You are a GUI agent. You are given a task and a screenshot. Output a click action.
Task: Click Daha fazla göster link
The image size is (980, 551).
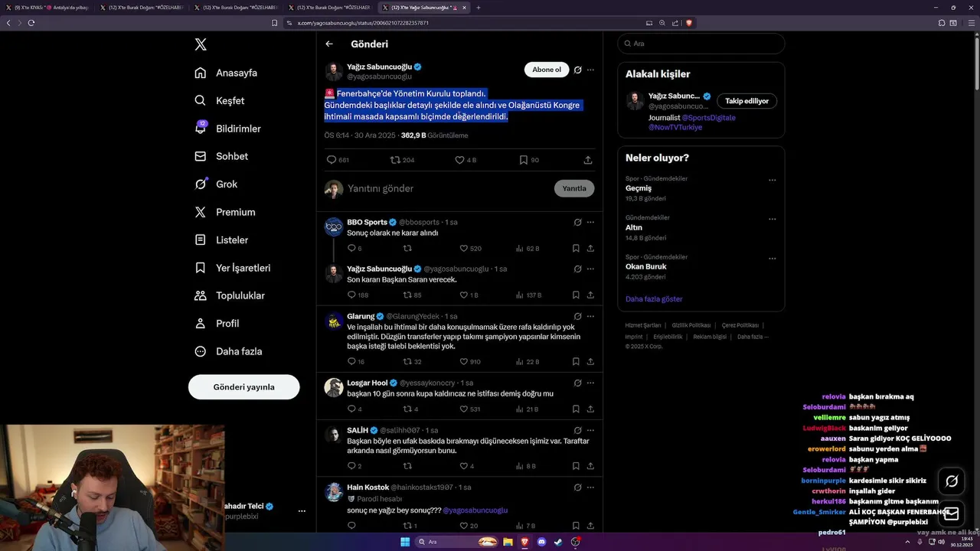(654, 299)
